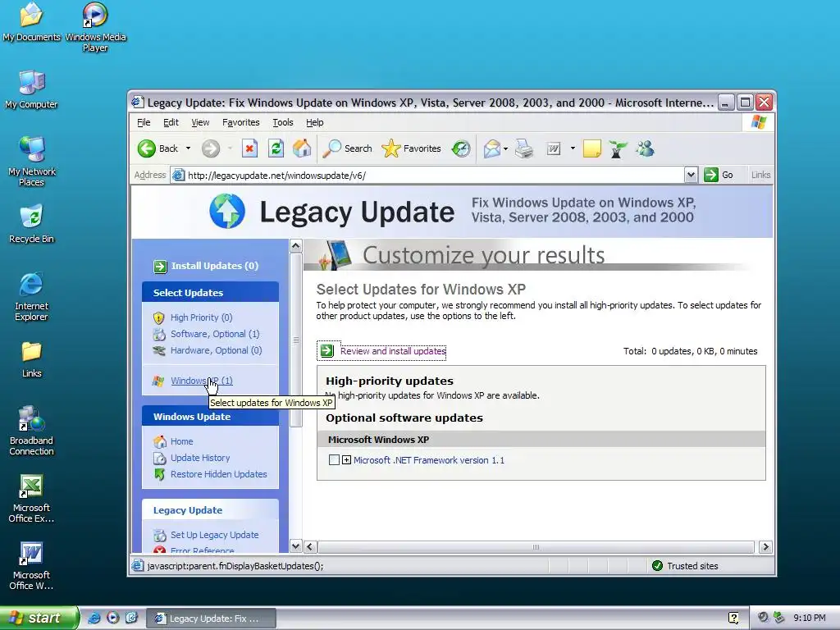Viewport: 840px width, 630px height.
Task: Click green arrow icon beside Review and install
Action: click(326, 351)
